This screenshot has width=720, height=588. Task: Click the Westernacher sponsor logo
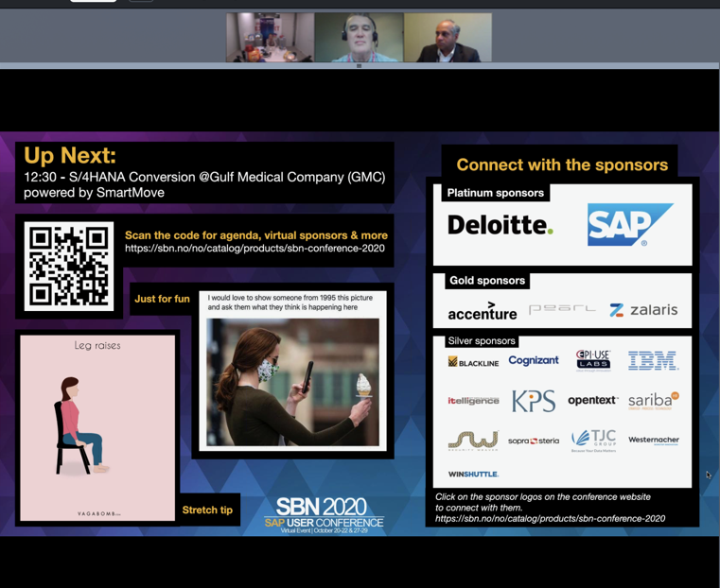point(654,441)
